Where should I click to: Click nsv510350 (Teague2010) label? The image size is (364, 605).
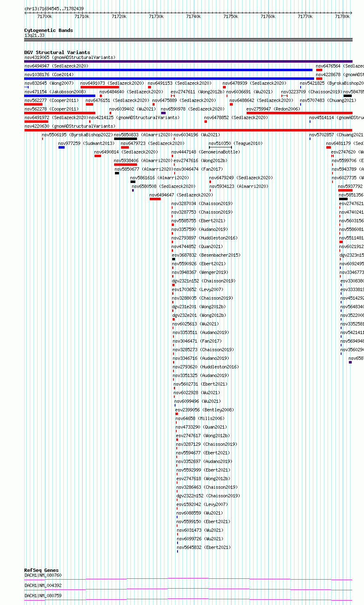(x=236, y=143)
